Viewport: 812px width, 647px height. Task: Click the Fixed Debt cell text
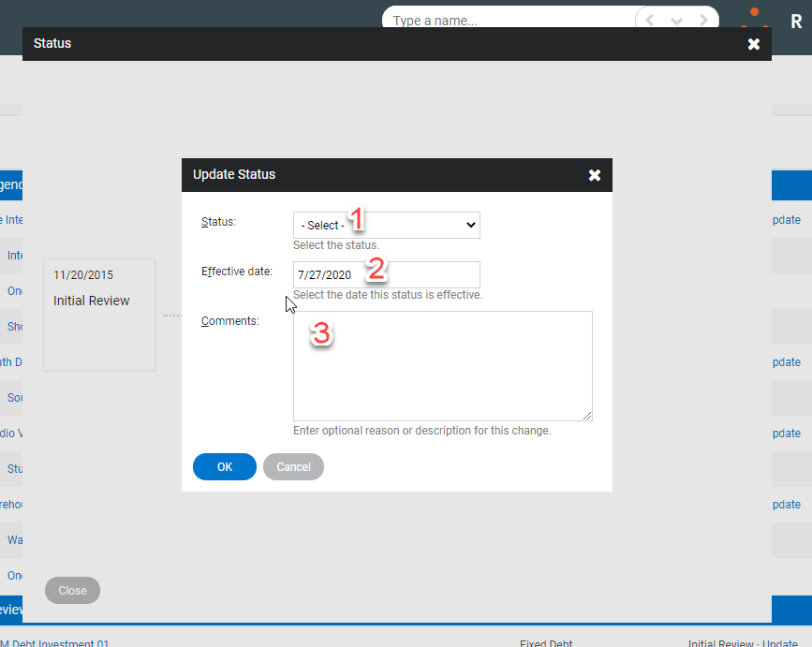coord(546,643)
